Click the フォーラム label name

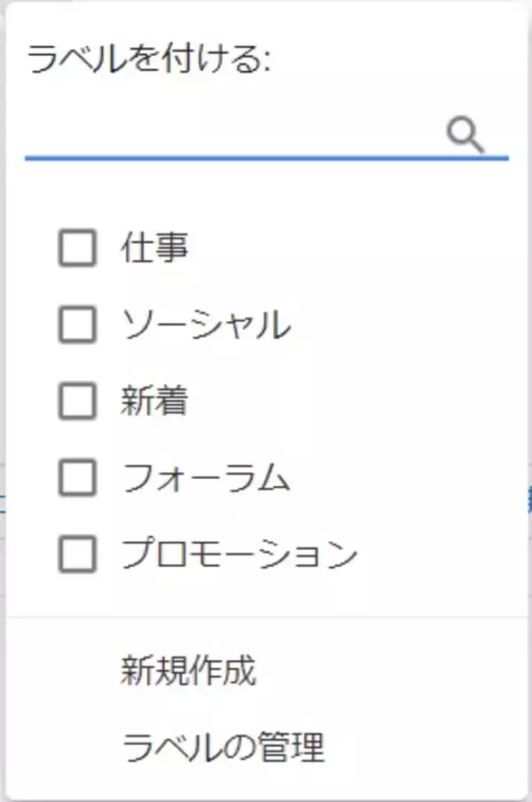click(205, 479)
